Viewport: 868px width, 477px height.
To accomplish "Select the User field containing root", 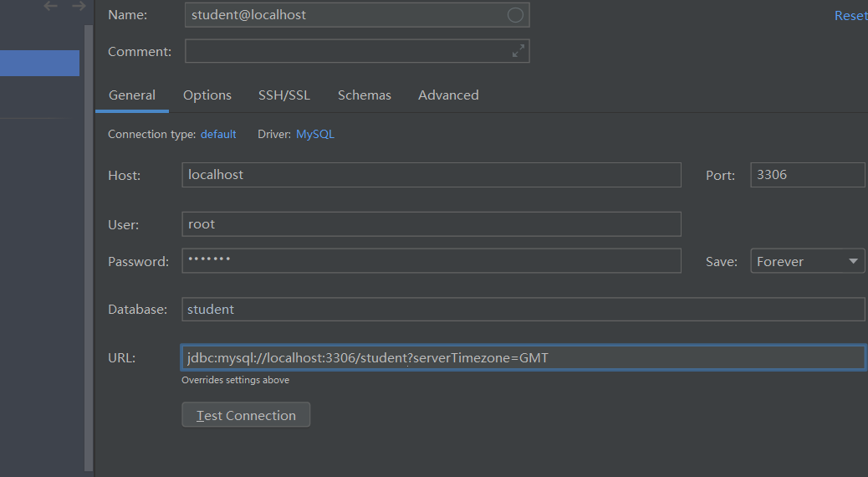I will pos(431,223).
